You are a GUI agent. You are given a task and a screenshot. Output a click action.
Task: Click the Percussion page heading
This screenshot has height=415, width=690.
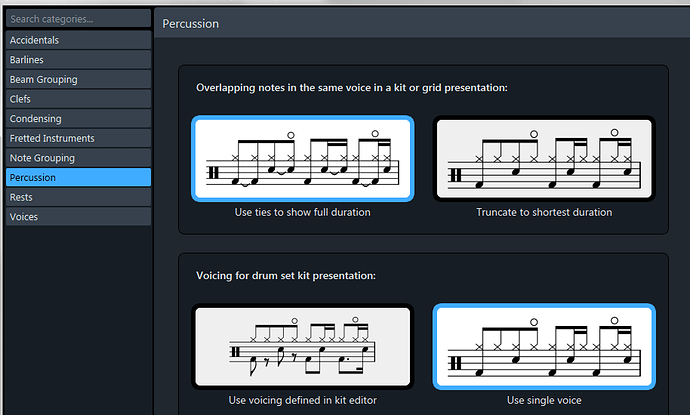pyautogui.click(x=191, y=23)
